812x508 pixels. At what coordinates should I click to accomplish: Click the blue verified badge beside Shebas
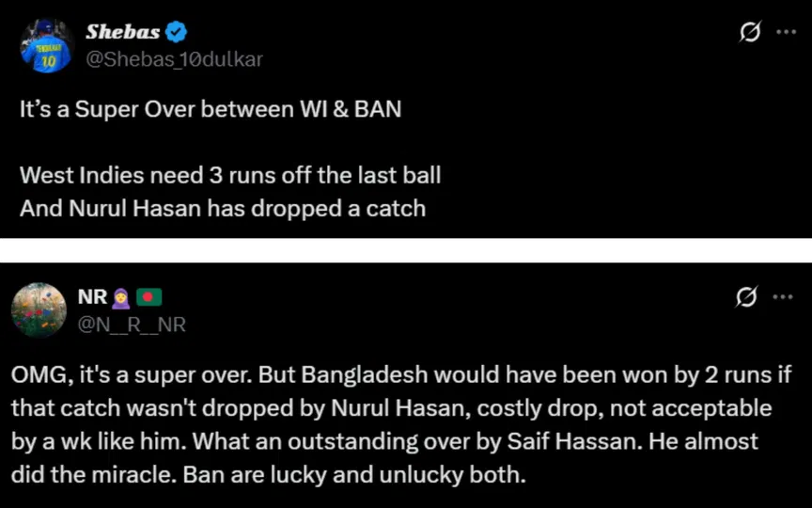point(176,33)
